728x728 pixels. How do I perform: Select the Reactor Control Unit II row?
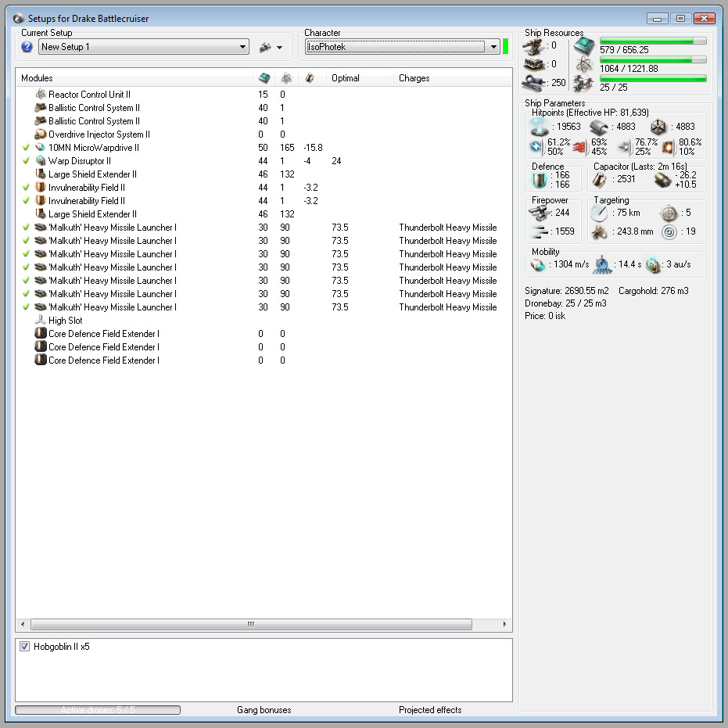[x=264, y=95]
